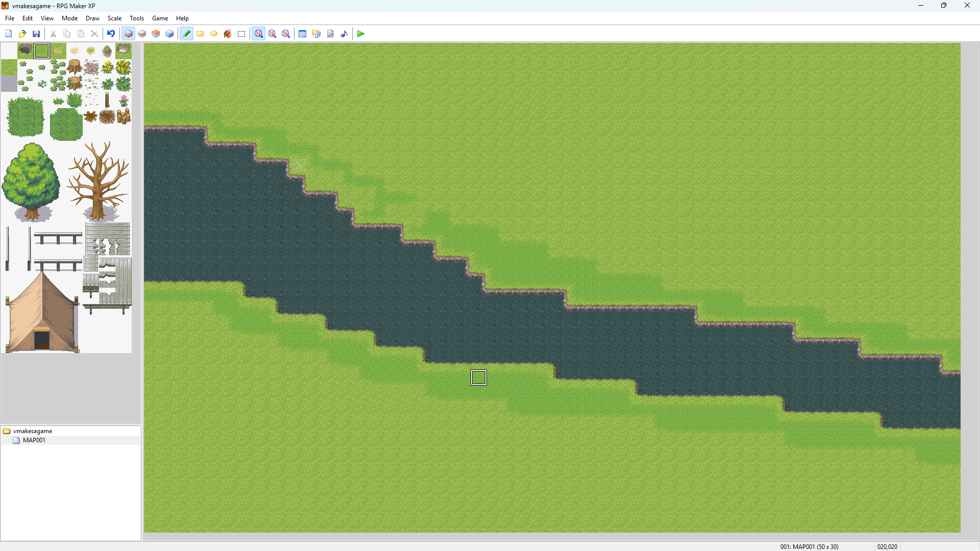980x551 pixels.
Task: Open the Sound Test music note
Action: [344, 34]
